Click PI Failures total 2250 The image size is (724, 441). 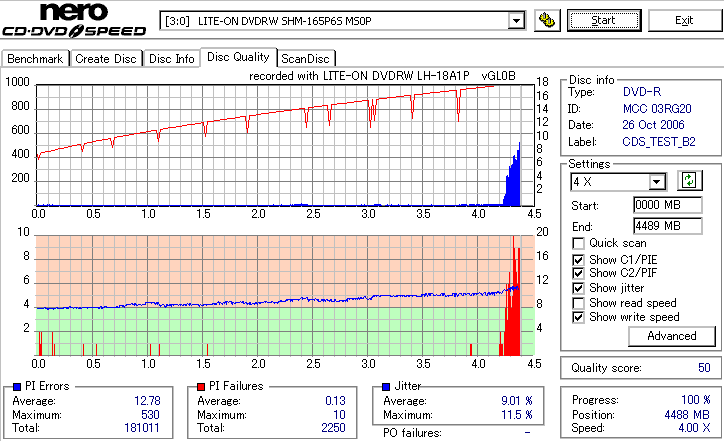point(333,428)
